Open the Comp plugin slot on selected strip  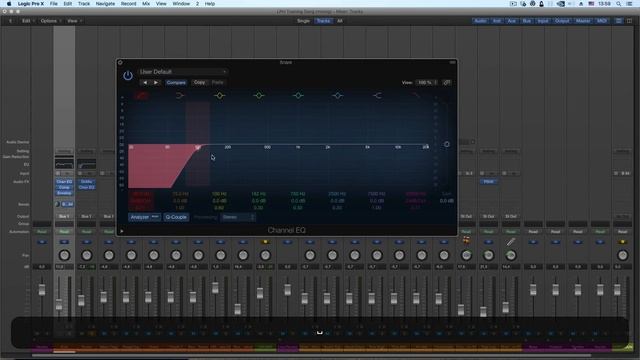pyautogui.click(x=64, y=187)
